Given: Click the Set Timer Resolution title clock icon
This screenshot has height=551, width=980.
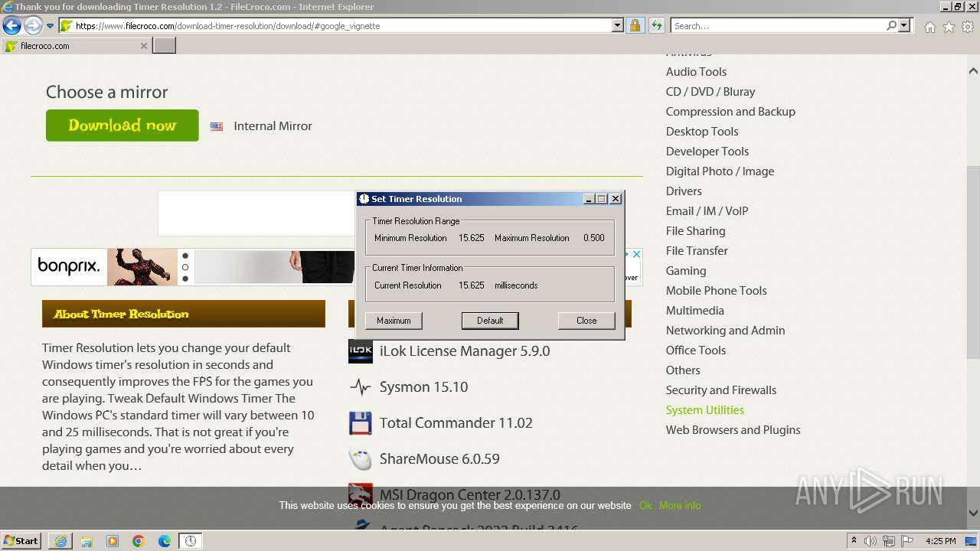Looking at the screenshot, I should pos(364,199).
